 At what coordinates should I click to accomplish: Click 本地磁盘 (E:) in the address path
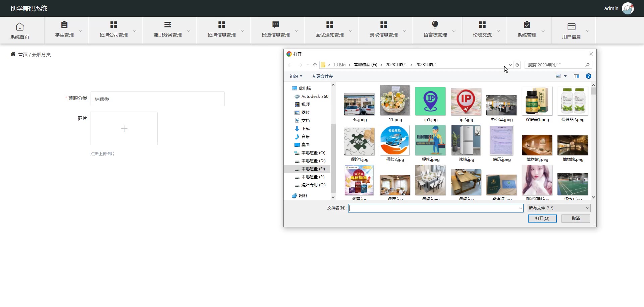pyautogui.click(x=365, y=65)
